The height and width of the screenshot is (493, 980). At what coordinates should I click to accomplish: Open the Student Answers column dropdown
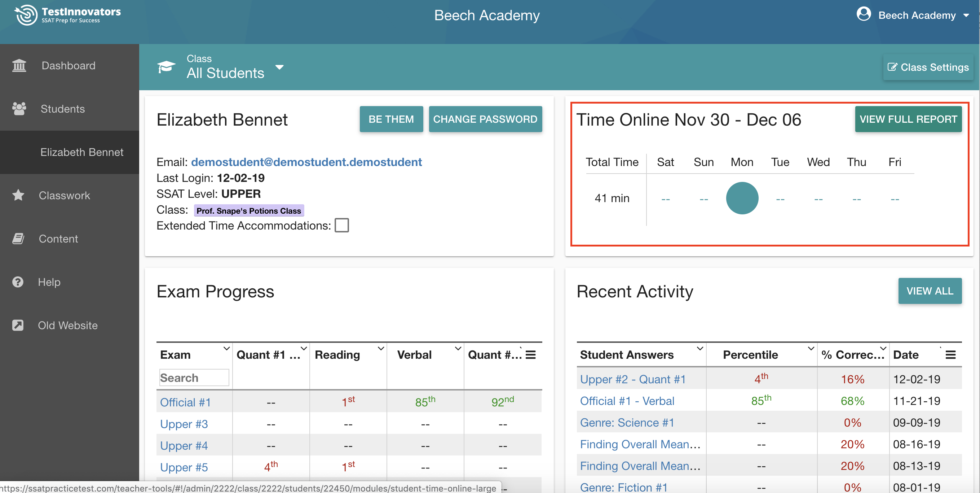[700, 348]
